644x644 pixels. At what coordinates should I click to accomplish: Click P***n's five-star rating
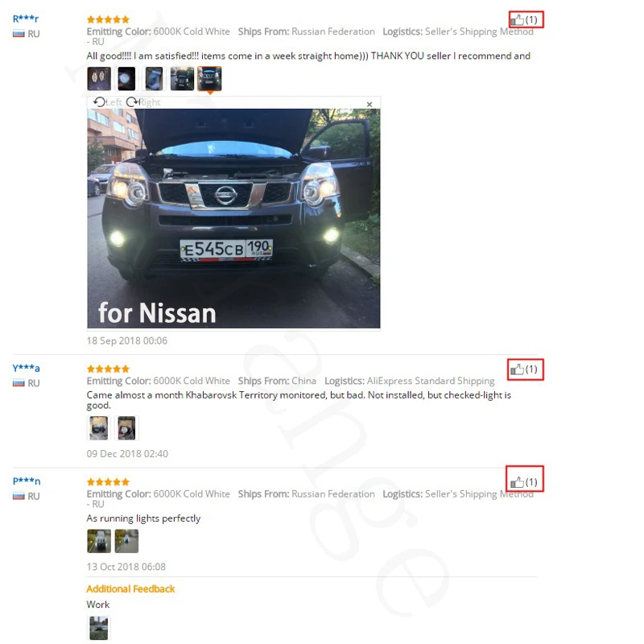109,481
